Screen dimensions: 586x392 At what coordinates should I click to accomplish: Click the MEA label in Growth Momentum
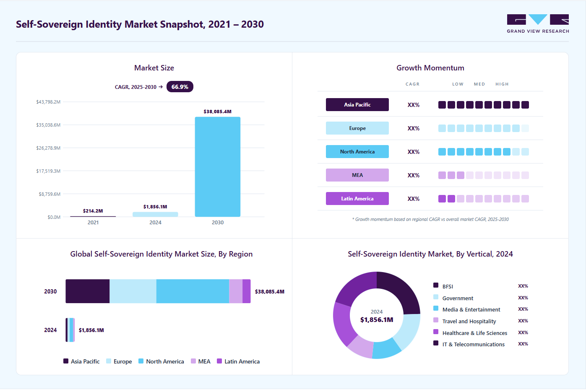point(357,175)
